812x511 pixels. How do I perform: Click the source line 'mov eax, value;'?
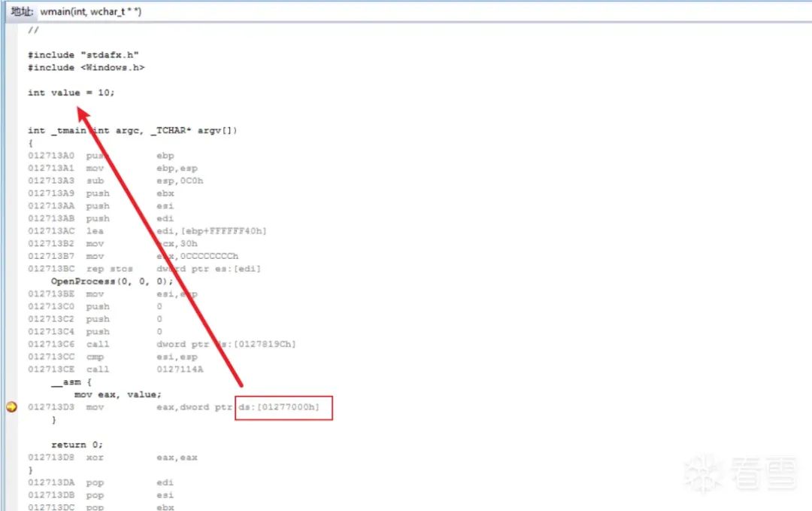coord(117,394)
